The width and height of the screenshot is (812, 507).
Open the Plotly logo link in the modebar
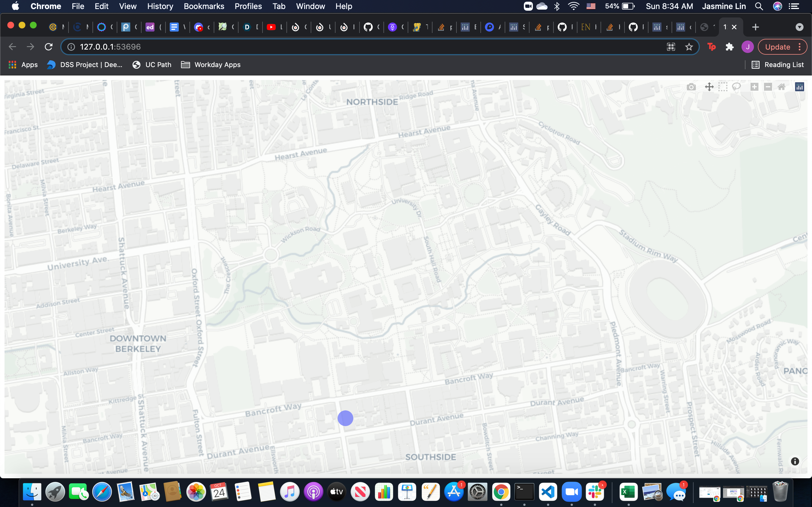(799, 87)
